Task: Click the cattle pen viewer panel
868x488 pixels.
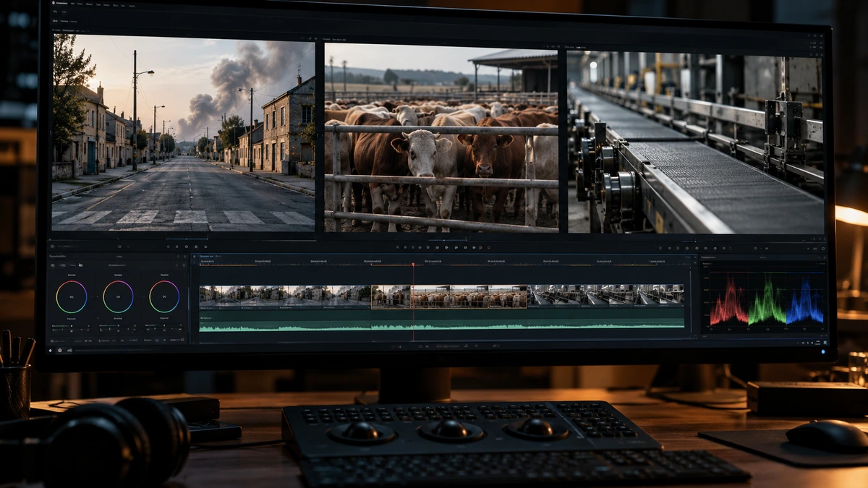Action: point(441,137)
